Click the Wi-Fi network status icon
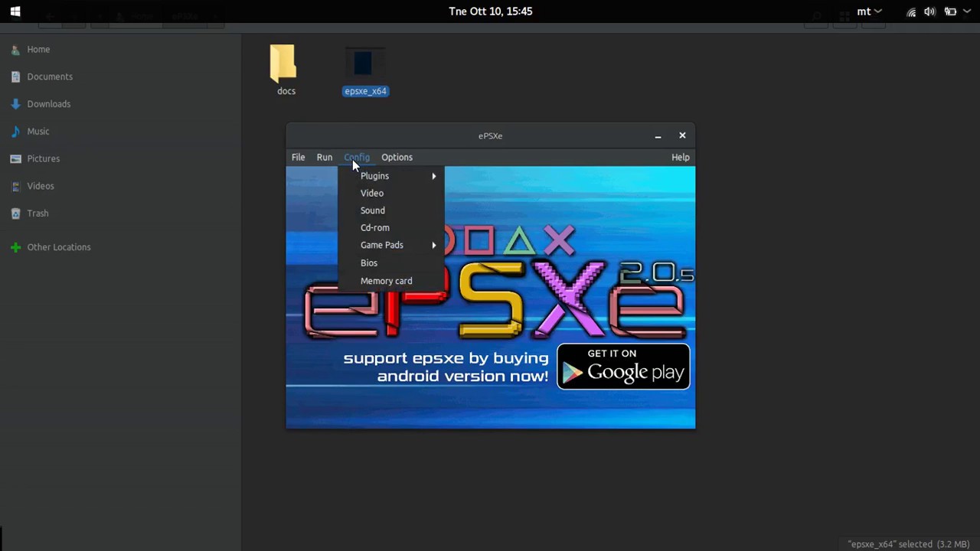Screen dimensions: 980x551 pyautogui.click(x=911, y=11)
